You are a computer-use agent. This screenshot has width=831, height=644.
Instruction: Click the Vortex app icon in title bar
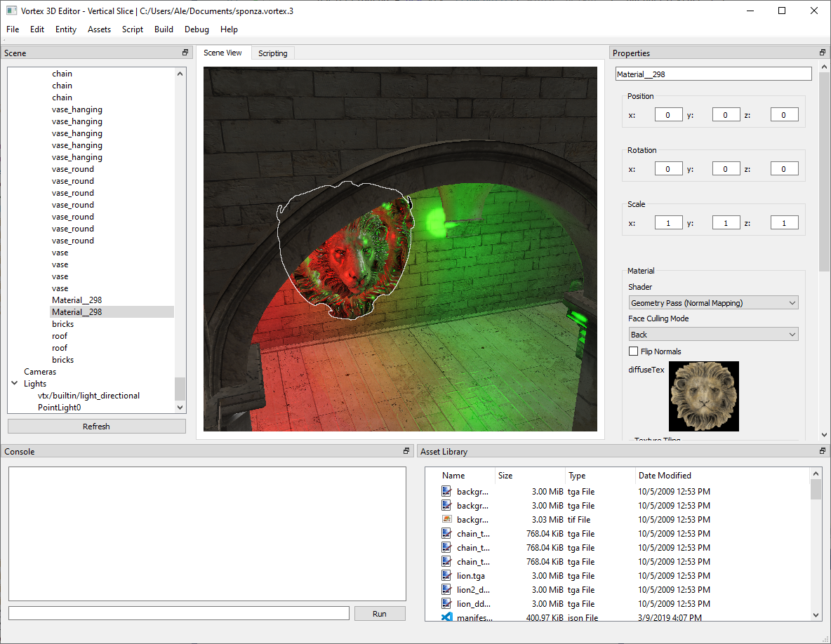pyautogui.click(x=11, y=11)
